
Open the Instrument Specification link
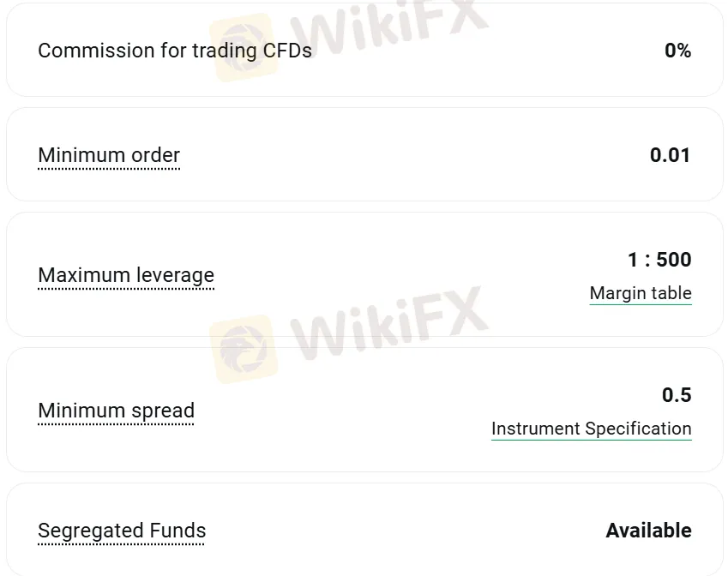pyautogui.click(x=591, y=429)
